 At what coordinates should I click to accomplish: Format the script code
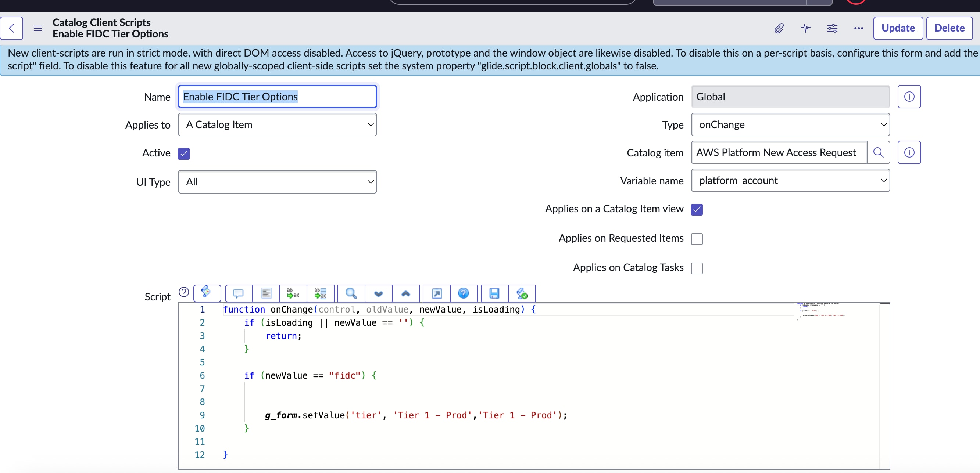point(266,293)
